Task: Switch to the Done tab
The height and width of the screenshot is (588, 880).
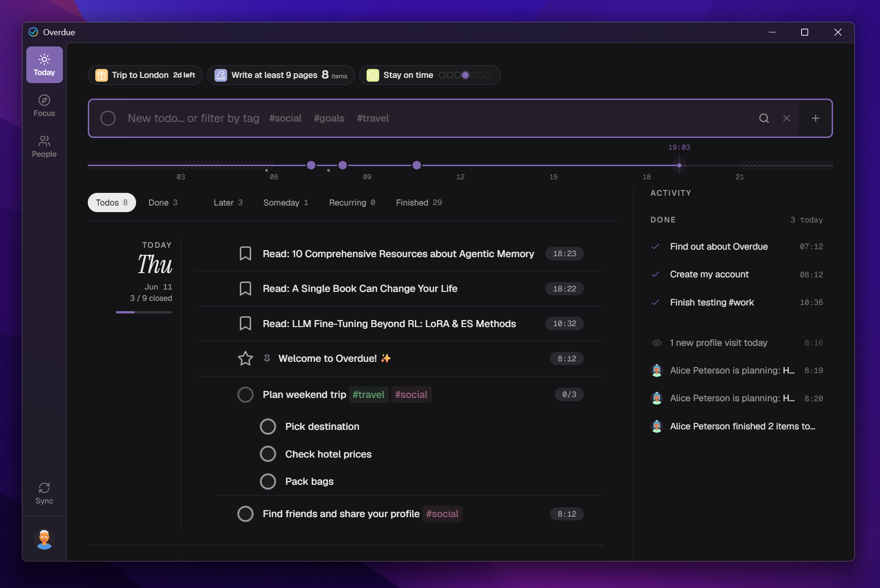Action: [x=163, y=203]
